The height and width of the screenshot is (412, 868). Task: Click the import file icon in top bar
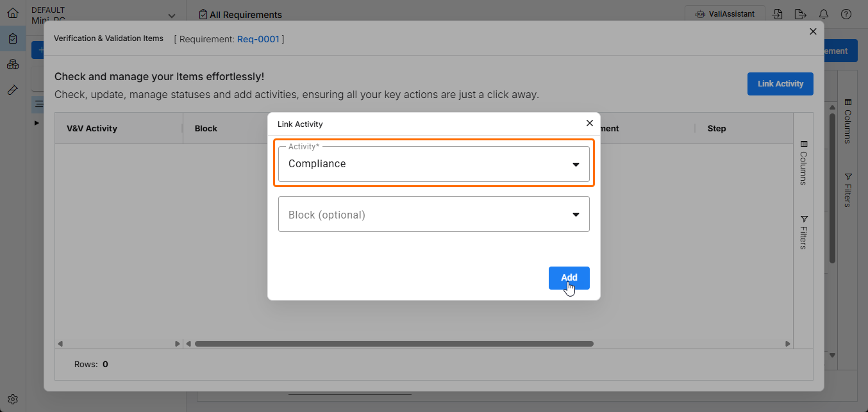tap(778, 14)
